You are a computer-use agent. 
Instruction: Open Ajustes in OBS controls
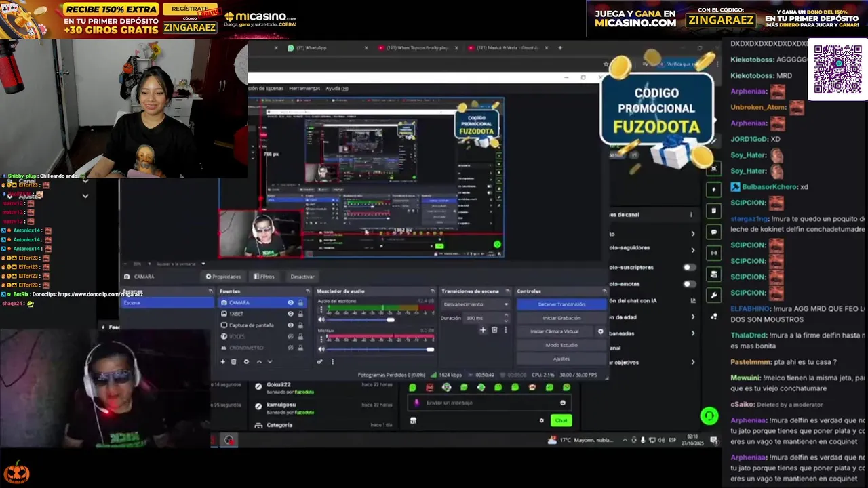pyautogui.click(x=561, y=359)
